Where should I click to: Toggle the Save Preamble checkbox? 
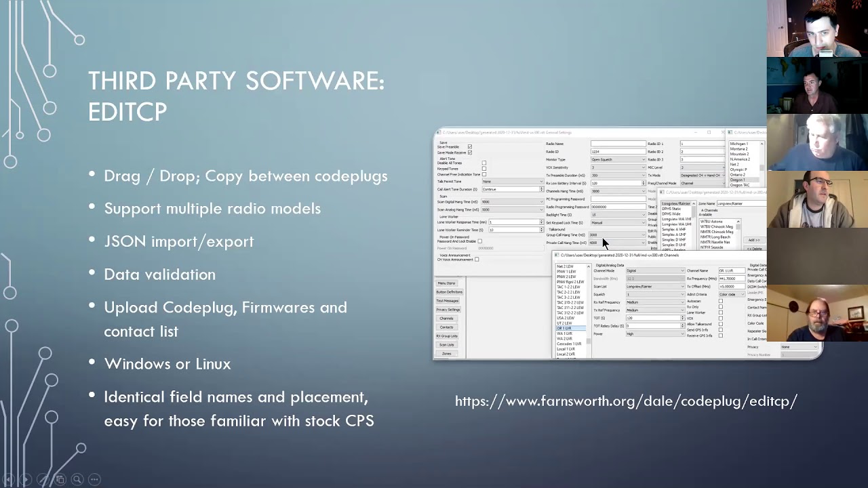click(x=469, y=146)
